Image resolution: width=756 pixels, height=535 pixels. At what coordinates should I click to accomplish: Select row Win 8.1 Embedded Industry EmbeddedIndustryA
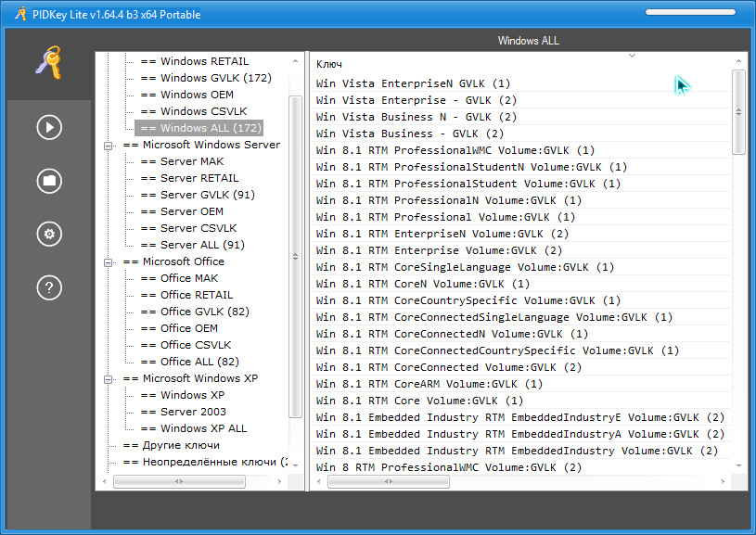pos(520,434)
